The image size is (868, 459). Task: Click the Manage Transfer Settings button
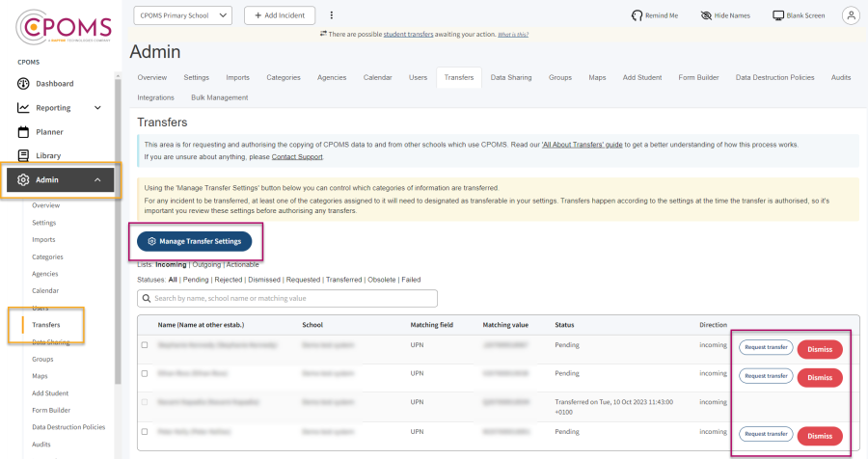195,241
